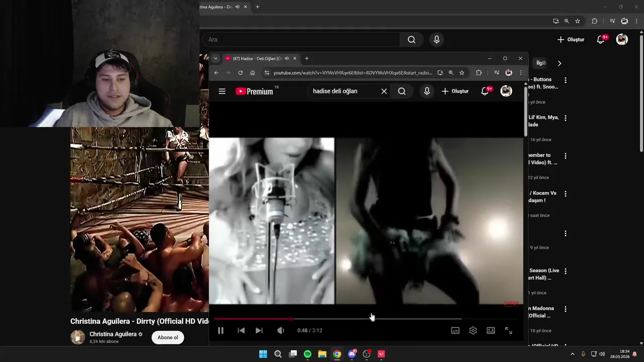644x362 pixels.
Task: Open Windows Start menu
Action: point(263,354)
